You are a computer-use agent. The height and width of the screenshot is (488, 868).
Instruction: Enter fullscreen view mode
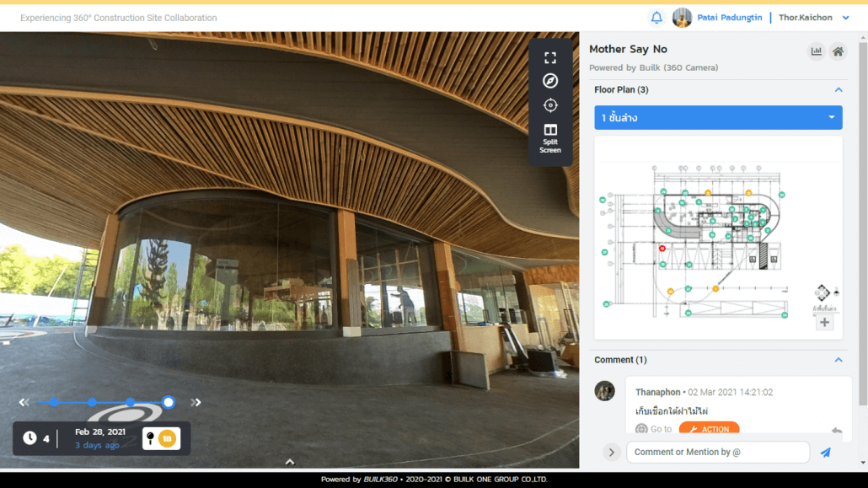(x=549, y=57)
